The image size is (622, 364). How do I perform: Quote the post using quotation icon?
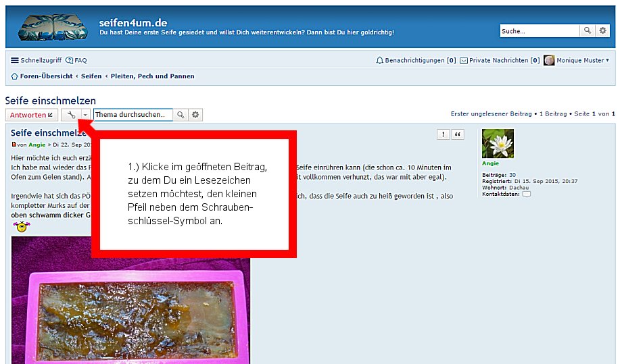[x=458, y=134]
